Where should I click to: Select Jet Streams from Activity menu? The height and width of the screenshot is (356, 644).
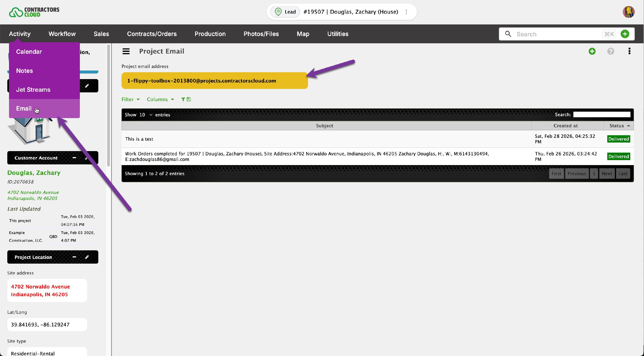33,90
